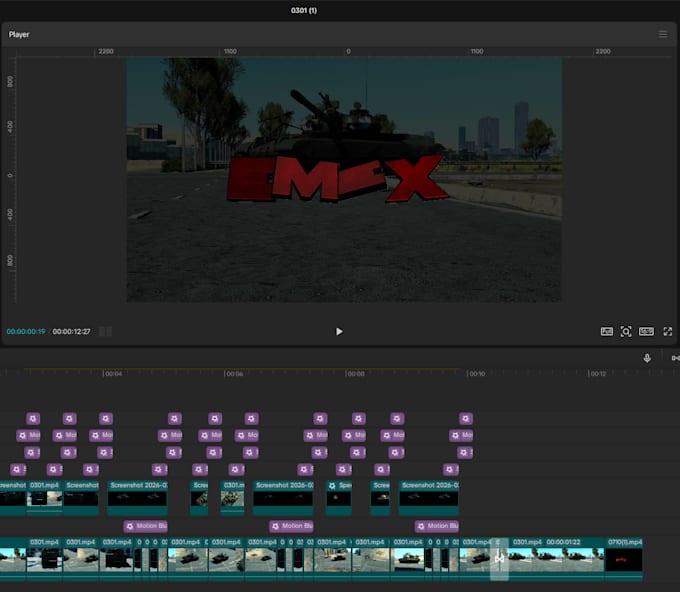The height and width of the screenshot is (592, 680).
Task: Select the leftmost Motion Blur effect clip
Action: [146, 526]
